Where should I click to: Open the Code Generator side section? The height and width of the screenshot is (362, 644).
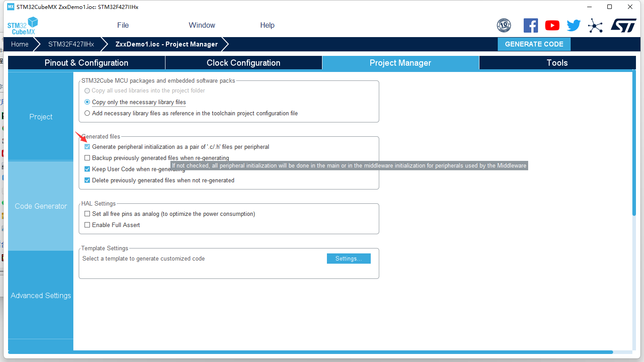pos(41,206)
